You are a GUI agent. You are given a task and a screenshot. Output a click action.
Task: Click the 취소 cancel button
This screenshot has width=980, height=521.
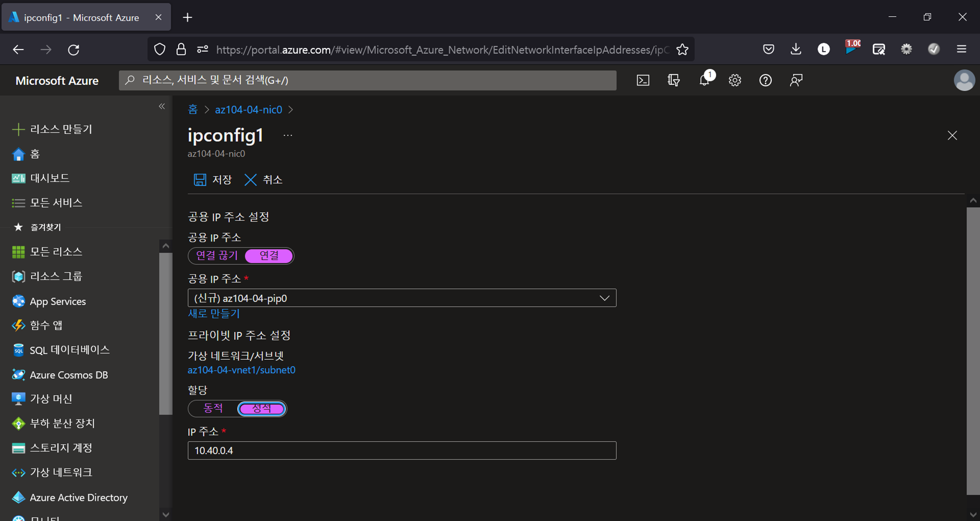[263, 180]
